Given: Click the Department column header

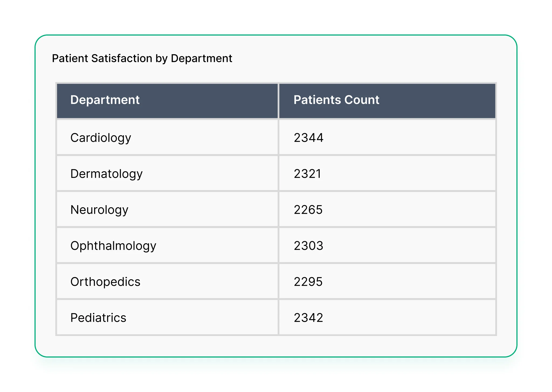Looking at the screenshot, I should [x=105, y=100].
